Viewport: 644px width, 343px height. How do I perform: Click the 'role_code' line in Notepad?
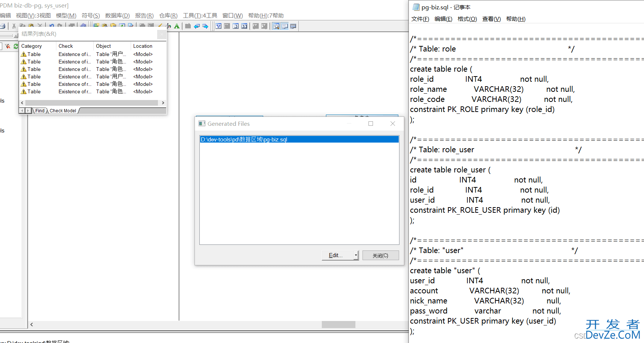pos(491,99)
